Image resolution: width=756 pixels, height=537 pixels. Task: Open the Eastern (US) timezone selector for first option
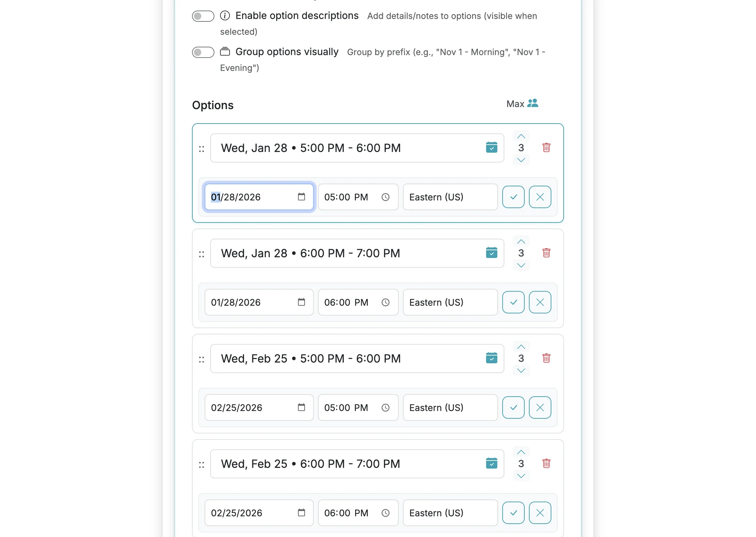click(450, 197)
